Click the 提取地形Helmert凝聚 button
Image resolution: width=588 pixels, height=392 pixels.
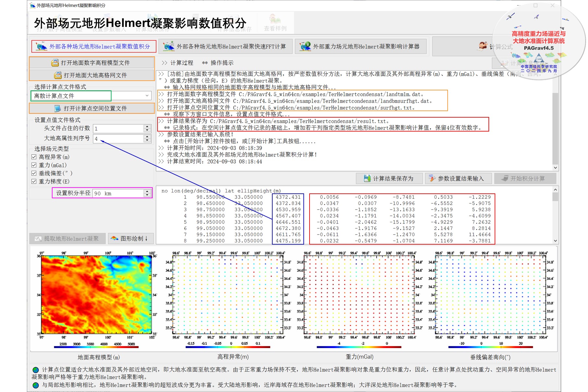click(68, 238)
